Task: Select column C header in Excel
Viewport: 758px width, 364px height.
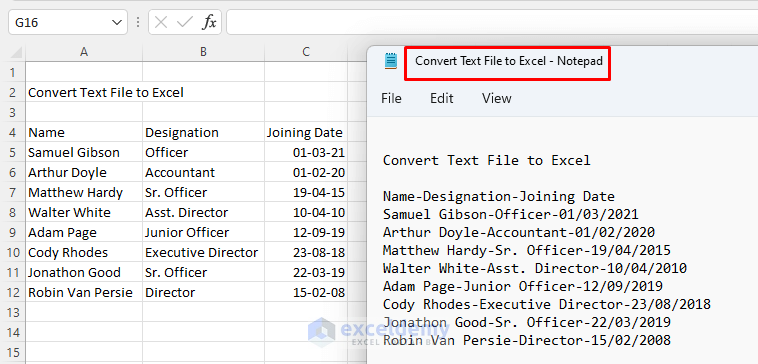Action: 306,52
